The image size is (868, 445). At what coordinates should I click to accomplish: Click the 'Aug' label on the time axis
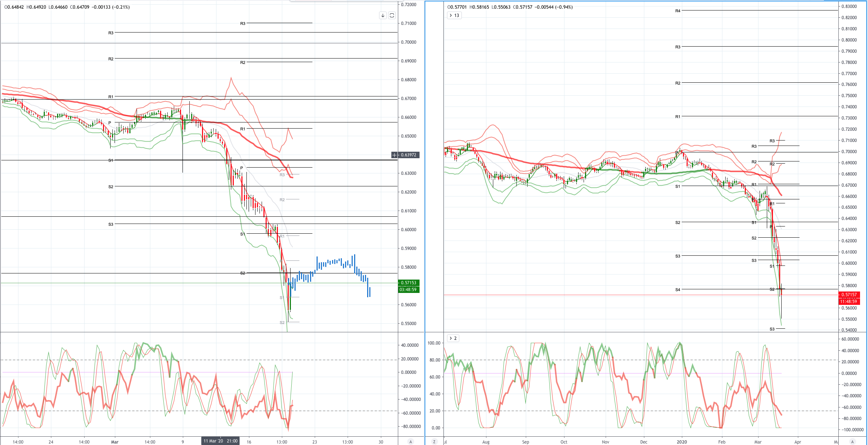[486, 442]
